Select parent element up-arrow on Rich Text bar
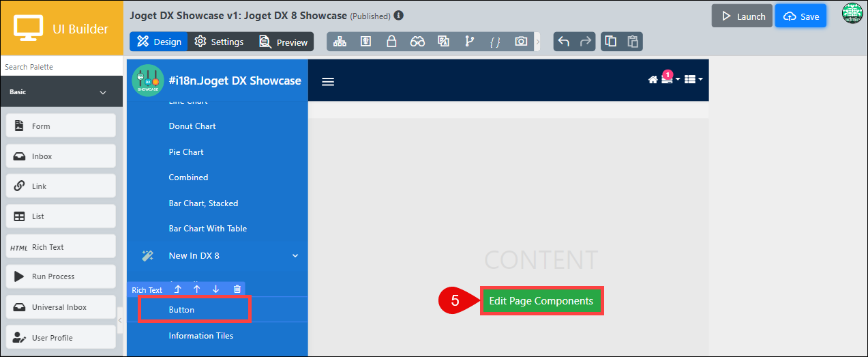This screenshot has width=868, height=357. pyautogui.click(x=177, y=289)
